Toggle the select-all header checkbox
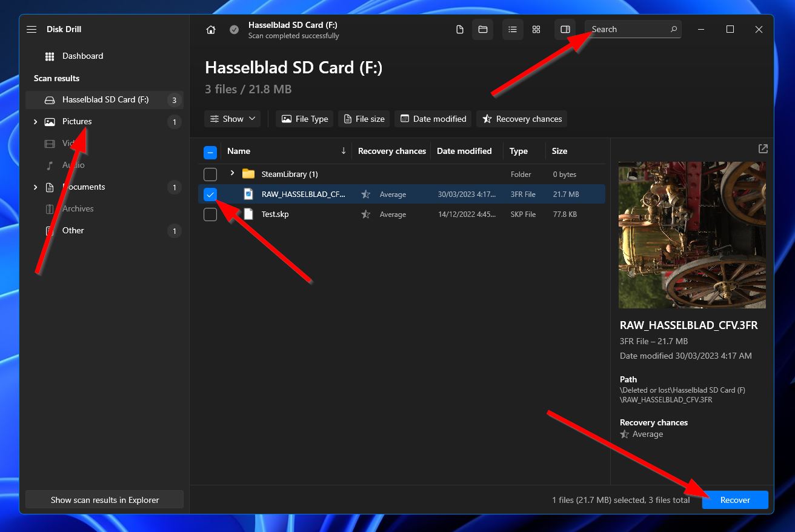 click(210, 151)
